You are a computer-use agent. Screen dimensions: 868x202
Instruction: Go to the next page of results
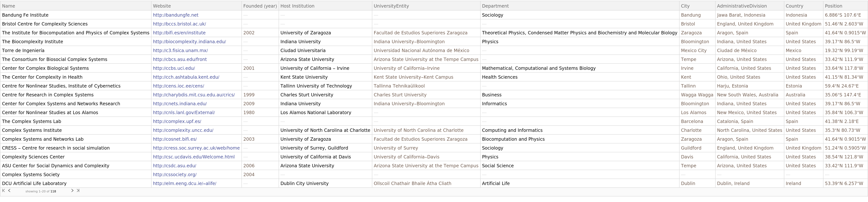tap(72, 191)
